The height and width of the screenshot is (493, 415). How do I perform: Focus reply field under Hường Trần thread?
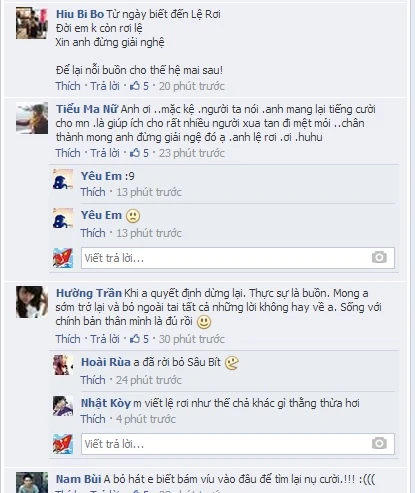(x=238, y=444)
